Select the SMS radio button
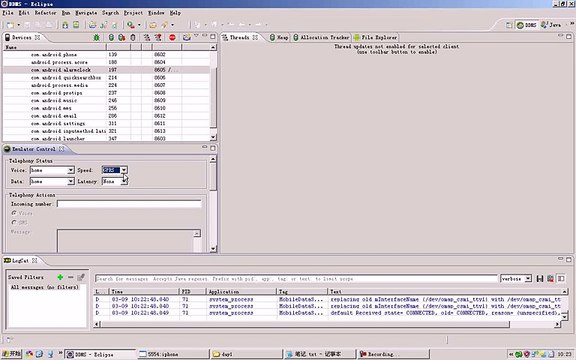The height and width of the screenshot is (360, 576). (14, 222)
